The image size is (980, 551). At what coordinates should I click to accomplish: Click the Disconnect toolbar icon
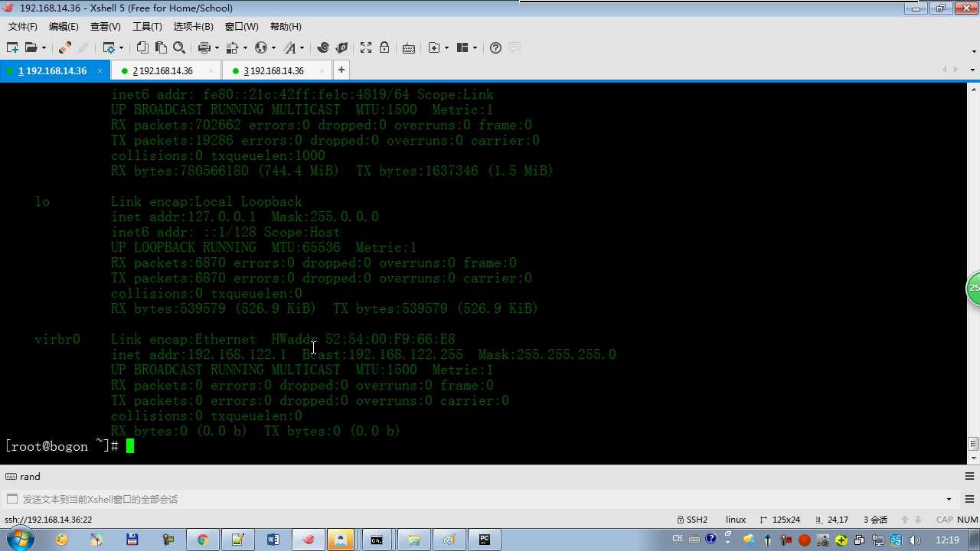64,47
